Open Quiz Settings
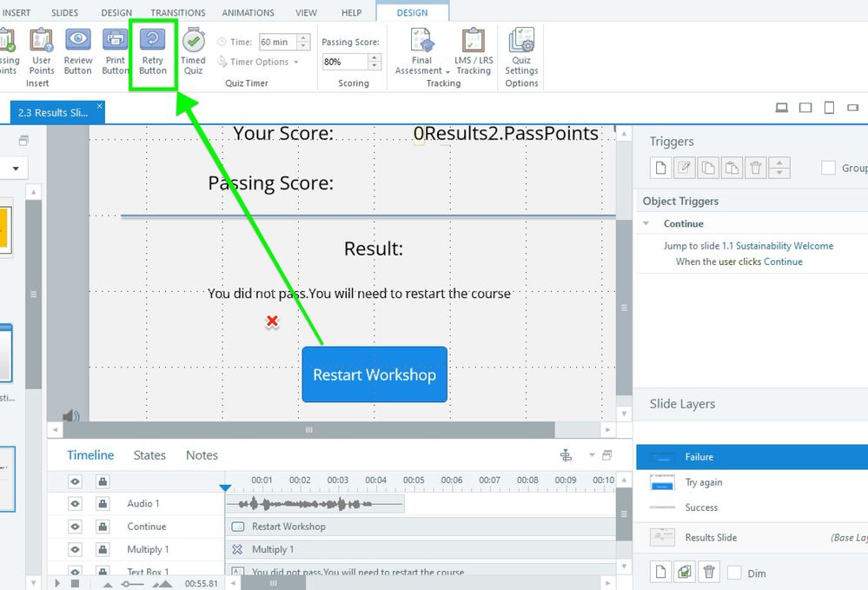 [521, 52]
